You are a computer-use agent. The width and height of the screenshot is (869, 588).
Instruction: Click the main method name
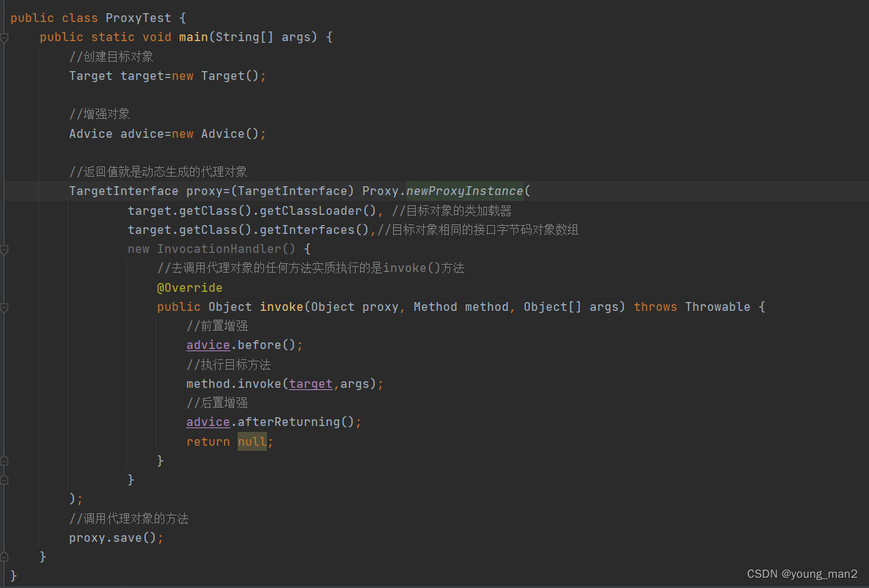[193, 37]
